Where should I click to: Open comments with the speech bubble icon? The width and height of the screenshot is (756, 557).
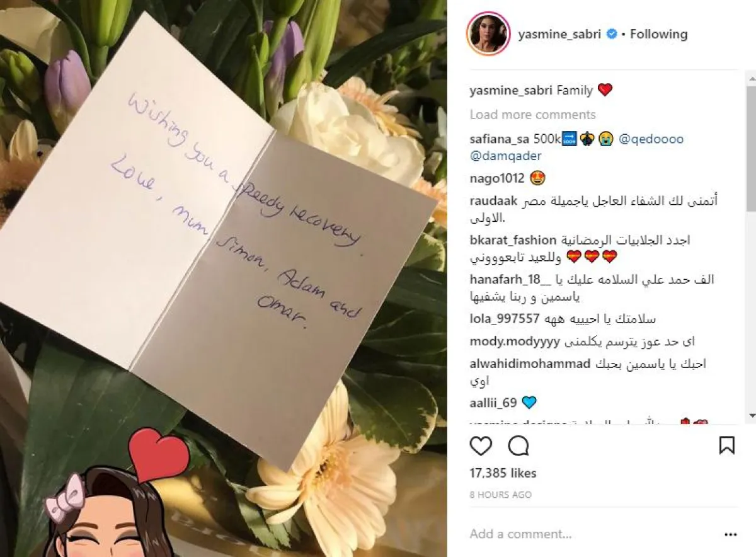518,445
